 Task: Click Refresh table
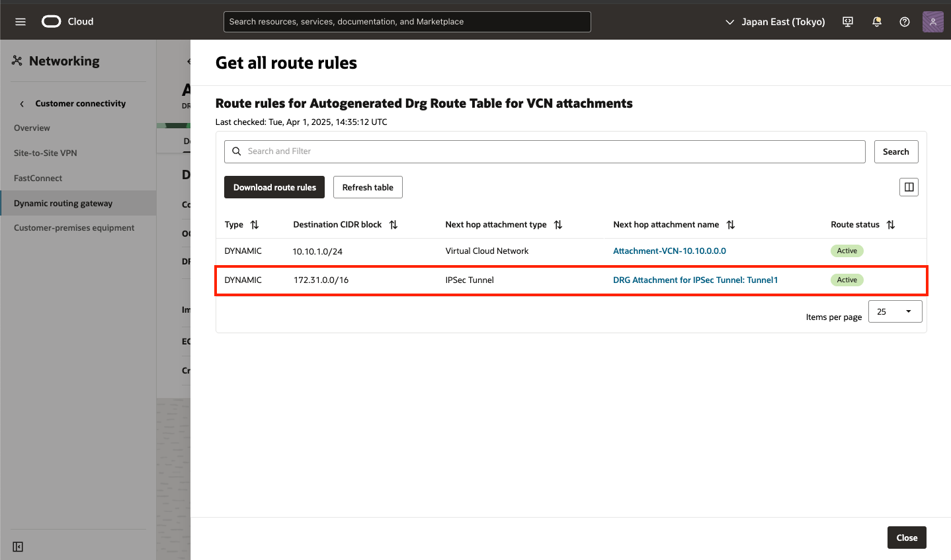coord(368,187)
